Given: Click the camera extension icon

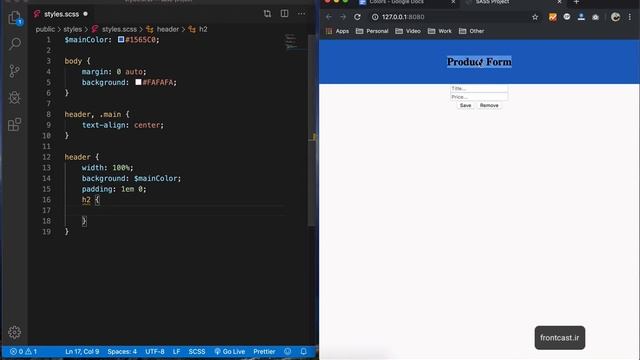Looking at the screenshot, I should point(596,17).
